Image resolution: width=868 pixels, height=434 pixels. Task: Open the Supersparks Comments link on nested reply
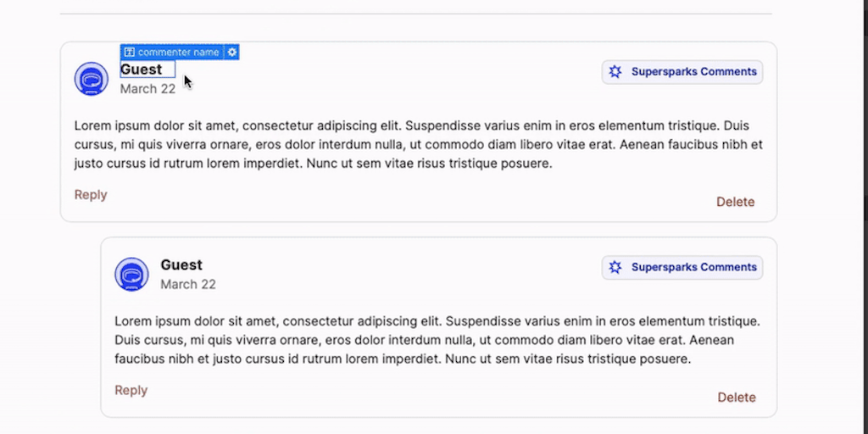[x=693, y=267]
